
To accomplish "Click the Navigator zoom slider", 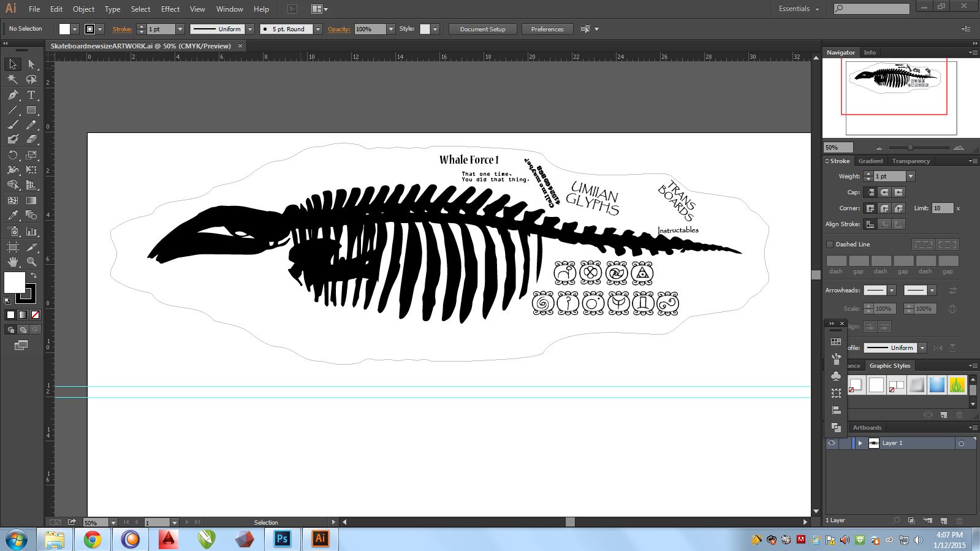I will (919, 148).
